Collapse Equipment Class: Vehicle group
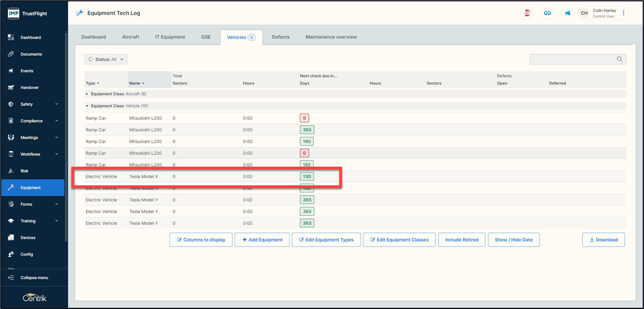The image size is (644, 309). (x=87, y=106)
